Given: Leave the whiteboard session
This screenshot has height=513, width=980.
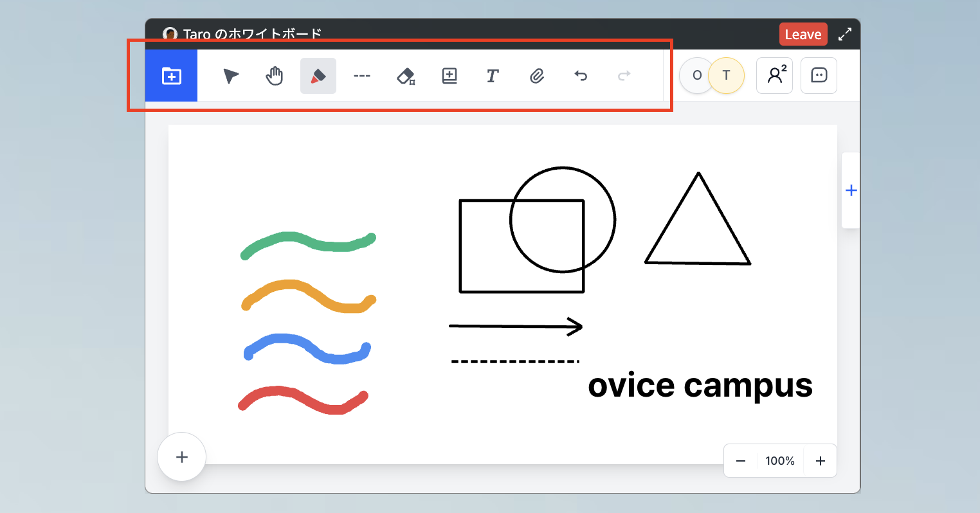Looking at the screenshot, I should (x=803, y=35).
